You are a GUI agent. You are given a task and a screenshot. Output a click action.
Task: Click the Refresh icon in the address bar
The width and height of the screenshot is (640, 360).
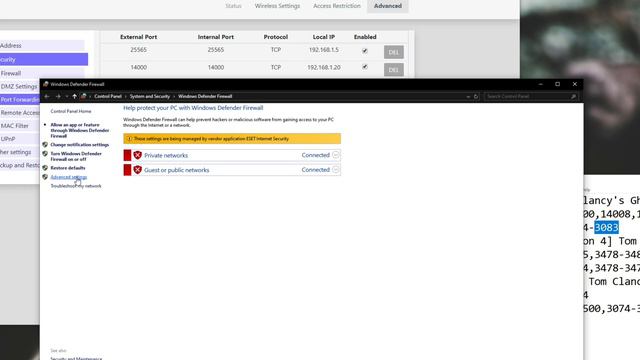476,97
